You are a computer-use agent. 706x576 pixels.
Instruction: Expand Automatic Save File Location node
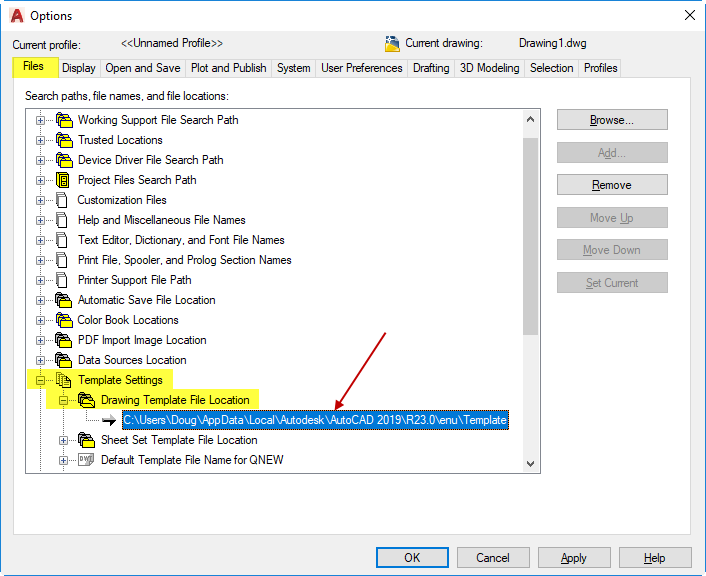41,300
